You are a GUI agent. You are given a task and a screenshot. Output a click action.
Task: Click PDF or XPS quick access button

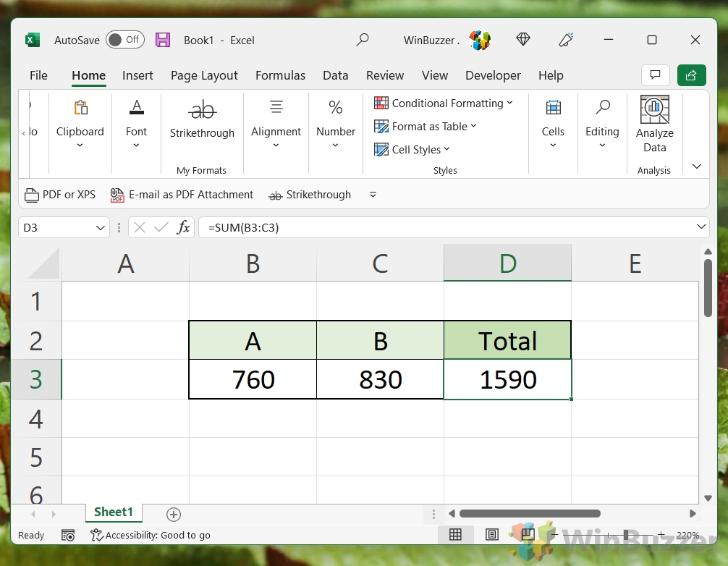click(60, 195)
